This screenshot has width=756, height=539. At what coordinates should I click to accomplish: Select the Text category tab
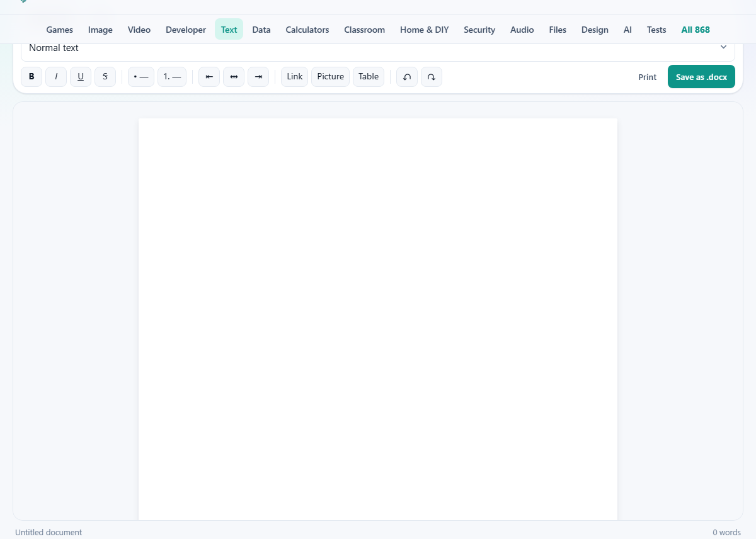(x=229, y=30)
